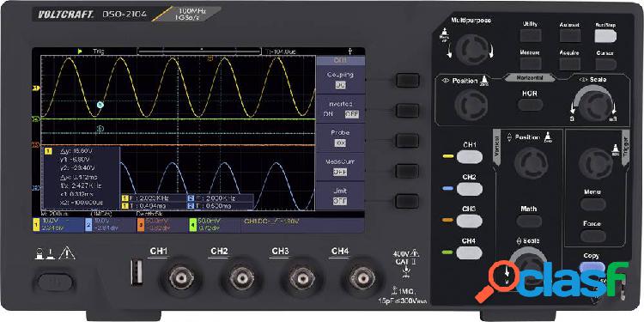Image resolution: width=644 pixels, height=322 pixels.
Task: Open the Acquire settings button
Action: [569, 64]
